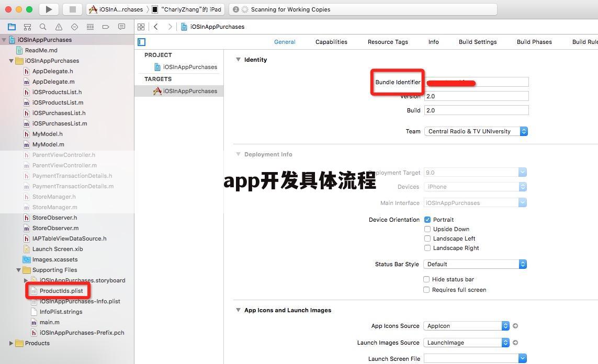598x364 pixels.
Task: Switch to the Build Settings tab
Action: 478,42
